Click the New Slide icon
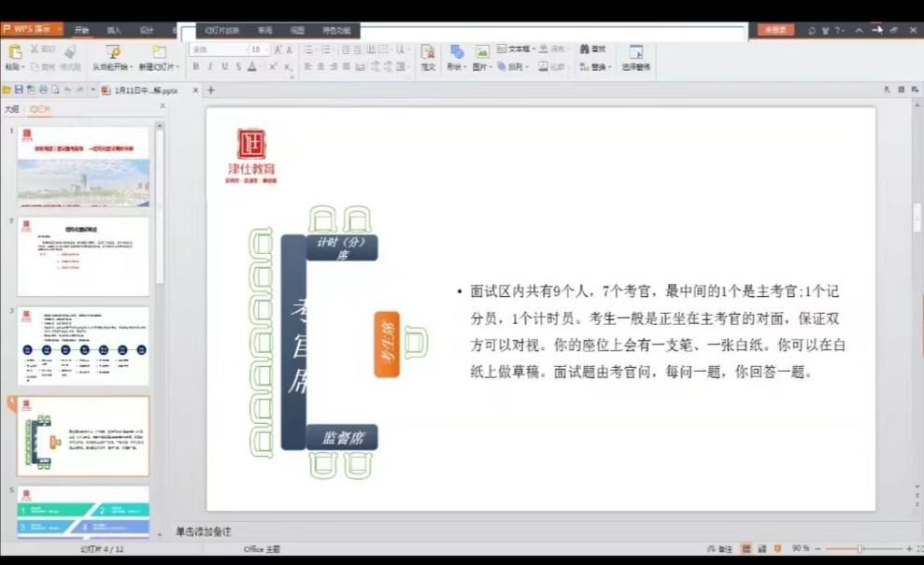The width and height of the screenshot is (924, 565). click(159, 52)
